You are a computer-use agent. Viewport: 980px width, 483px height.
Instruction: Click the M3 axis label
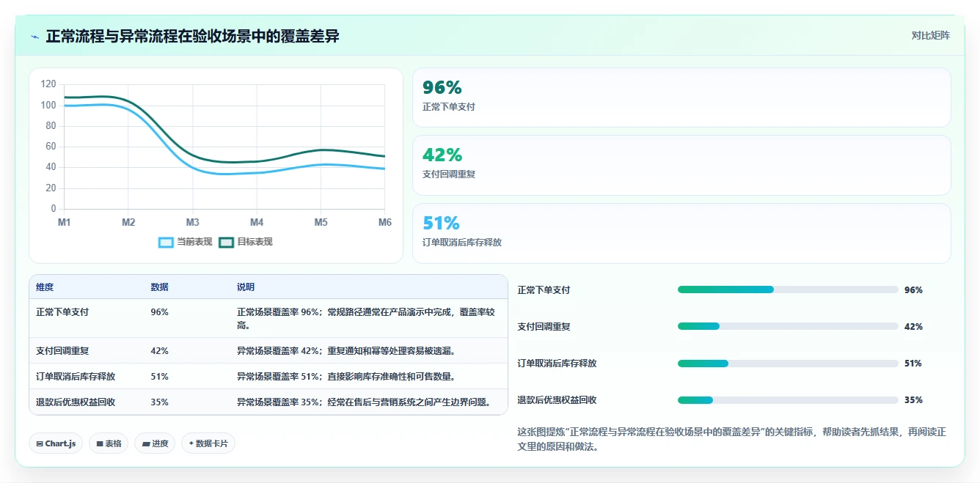(x=192, y=222)
